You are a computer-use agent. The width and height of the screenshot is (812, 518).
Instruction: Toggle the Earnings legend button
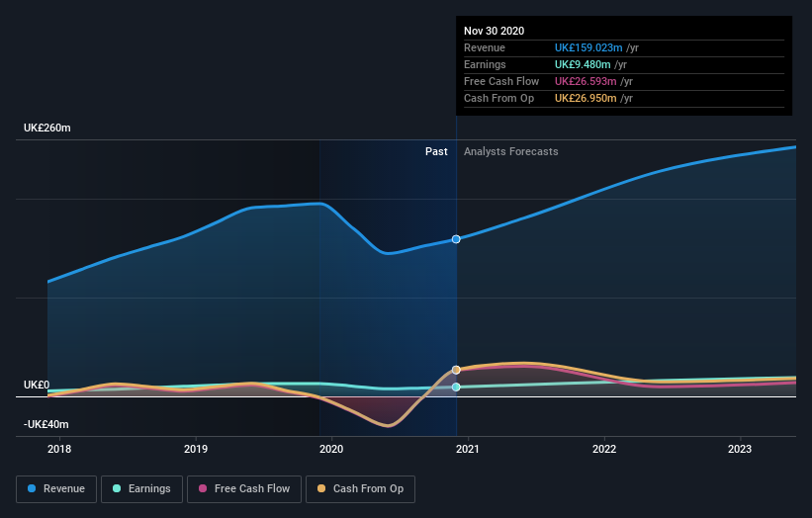click(141, 489)
